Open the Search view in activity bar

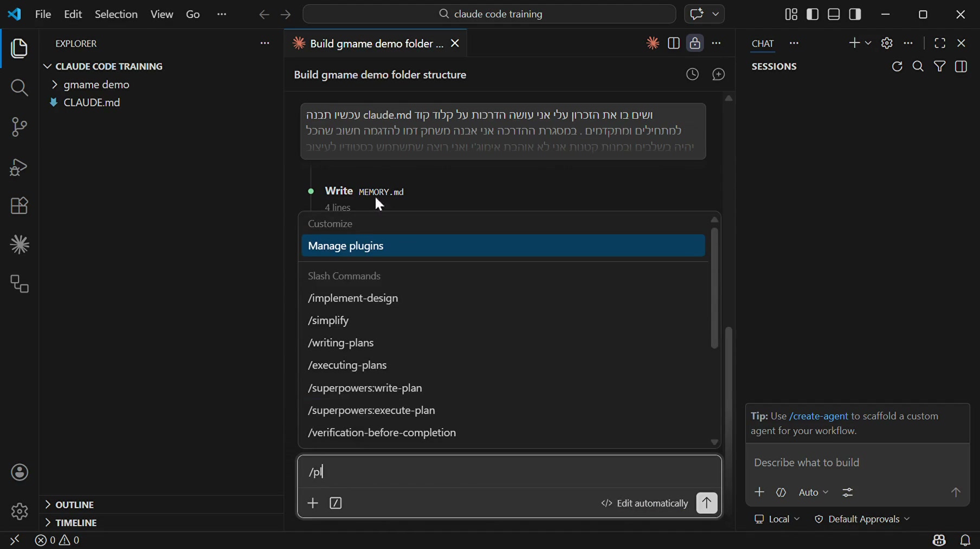[x=20, y=88]
